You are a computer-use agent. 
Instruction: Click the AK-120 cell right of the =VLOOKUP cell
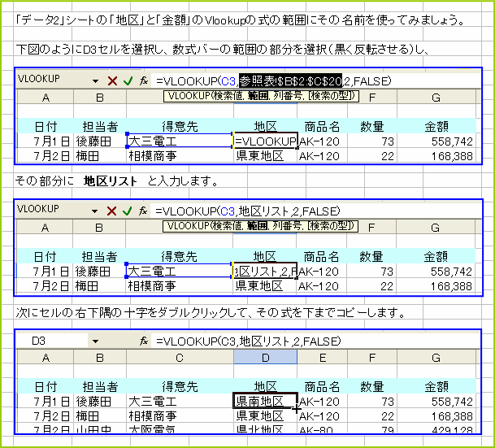click(x=323, y=141)
